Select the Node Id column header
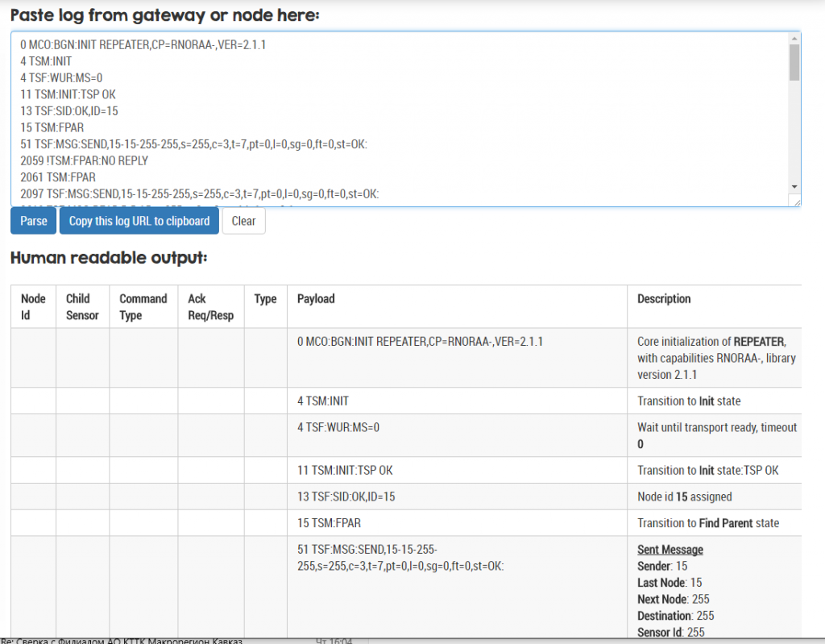This screenshot has width=825, height=644. (x=33, y=307)
